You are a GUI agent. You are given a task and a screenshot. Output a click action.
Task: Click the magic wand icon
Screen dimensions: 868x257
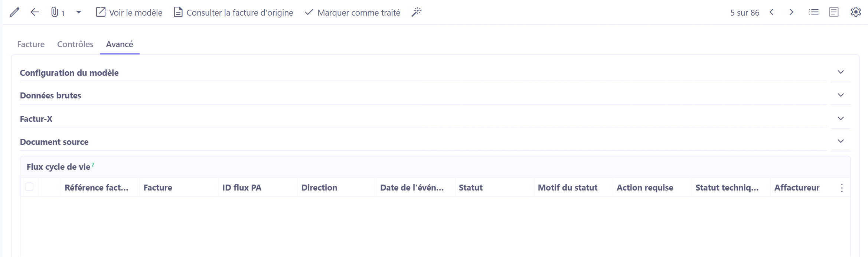(x=417, y=12)
